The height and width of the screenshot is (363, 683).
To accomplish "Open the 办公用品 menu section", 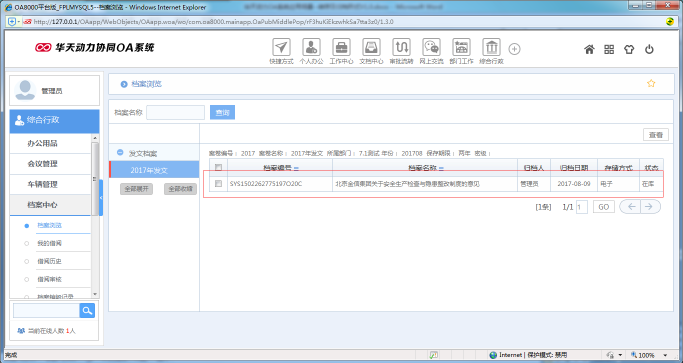I will (51, 143).
